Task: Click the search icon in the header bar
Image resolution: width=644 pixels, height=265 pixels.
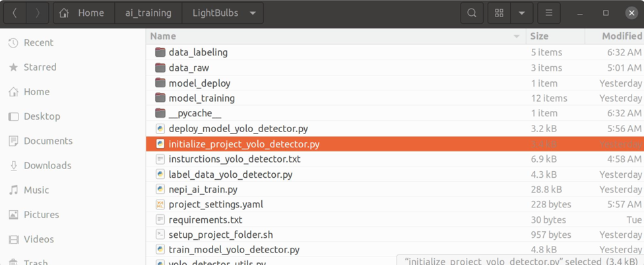Action: tap(472, 13)
